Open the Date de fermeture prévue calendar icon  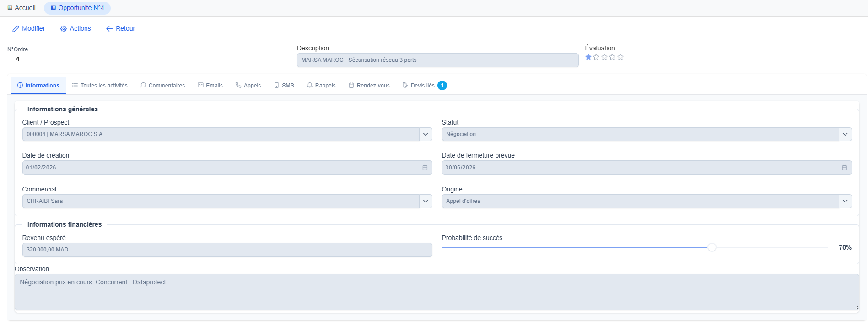click(844, 168)
